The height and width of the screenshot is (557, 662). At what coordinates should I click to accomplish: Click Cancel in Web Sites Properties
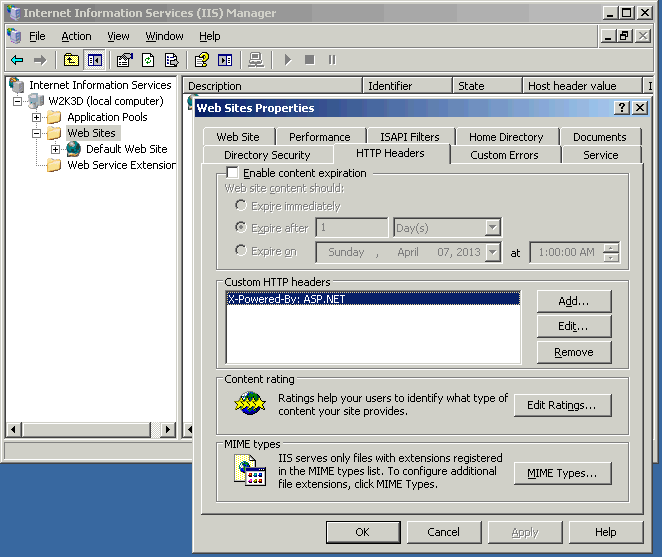tap(444, 532)
